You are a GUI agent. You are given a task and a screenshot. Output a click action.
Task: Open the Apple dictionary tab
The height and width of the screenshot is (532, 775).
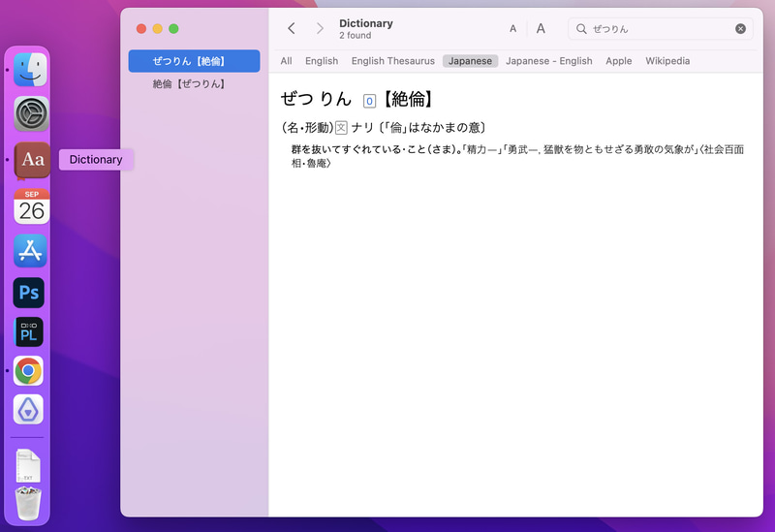pyautogui.click(x=618, y=61)
